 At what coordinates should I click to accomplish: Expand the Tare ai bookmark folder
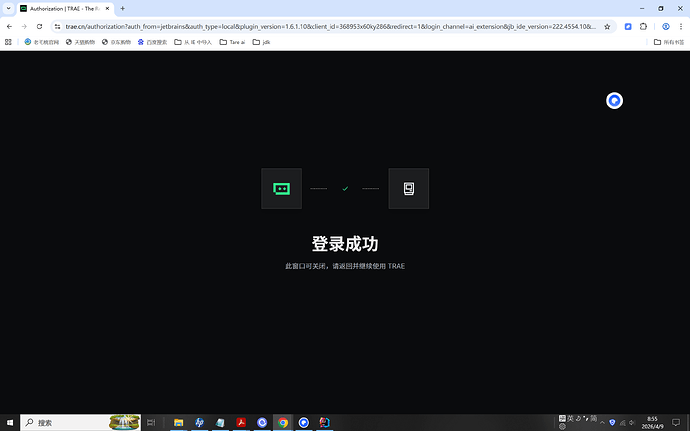pyautogui.click(x=230, y=42)
